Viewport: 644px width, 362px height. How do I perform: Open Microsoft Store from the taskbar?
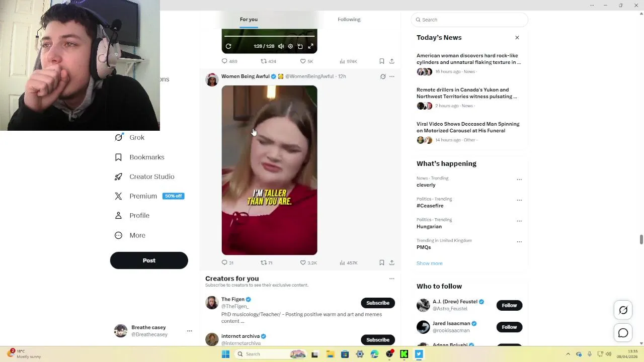point(345,354)
